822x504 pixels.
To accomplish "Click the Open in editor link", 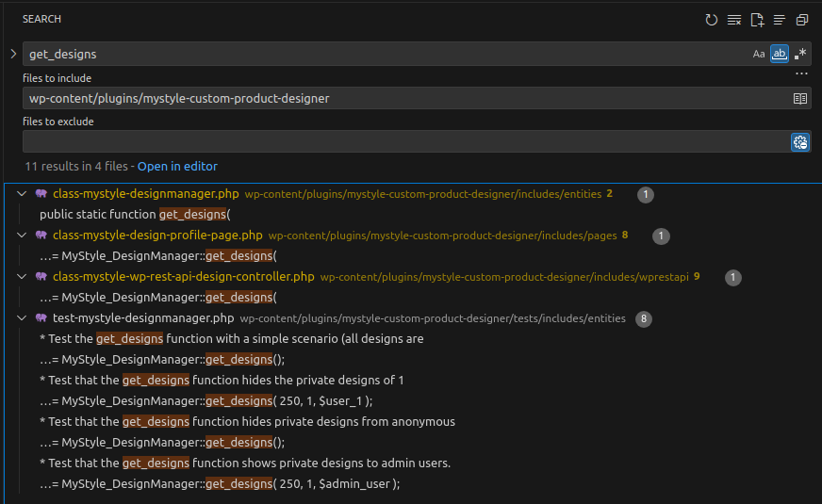I will coord(177,166).
